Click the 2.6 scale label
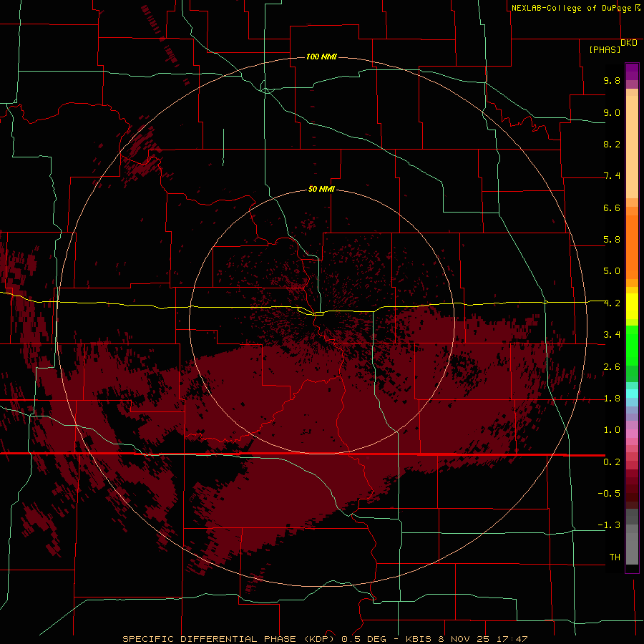Screen dimensions: 644x644 click(612, 367)
